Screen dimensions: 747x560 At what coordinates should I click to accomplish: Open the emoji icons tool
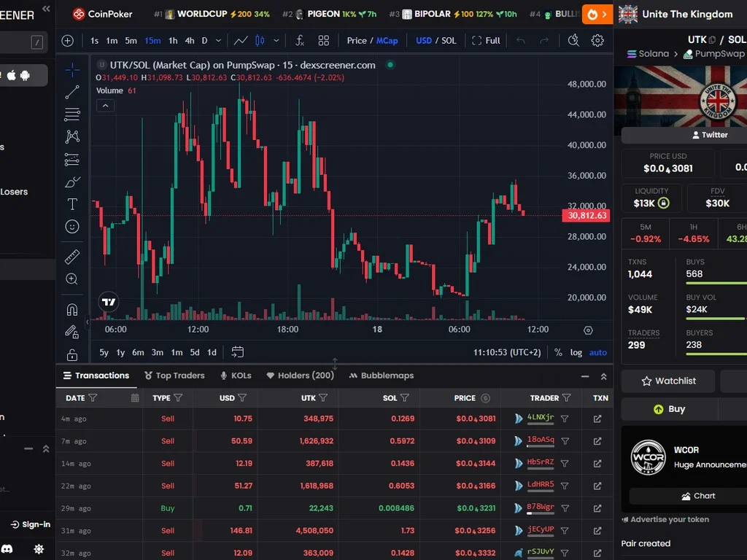point(72,227)
